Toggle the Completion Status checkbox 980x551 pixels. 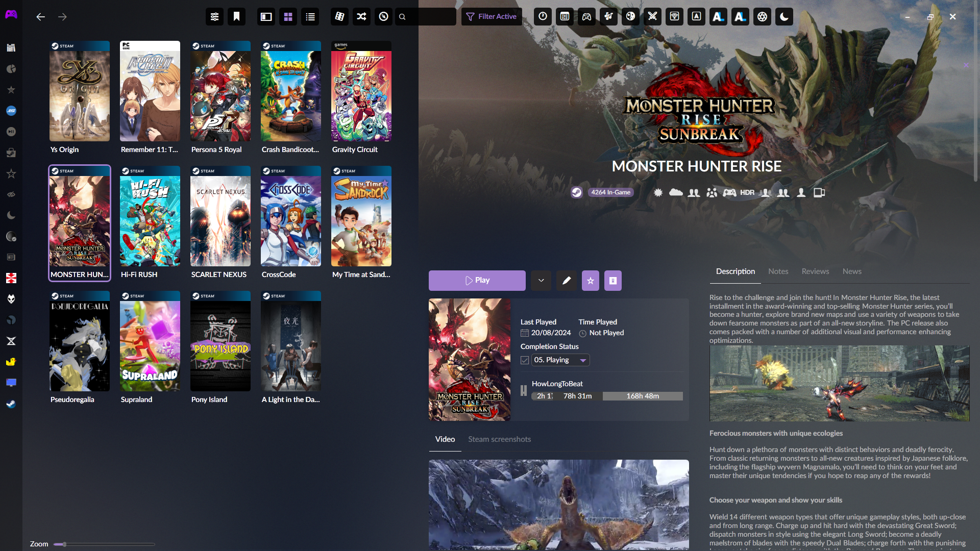click(525, 360)
